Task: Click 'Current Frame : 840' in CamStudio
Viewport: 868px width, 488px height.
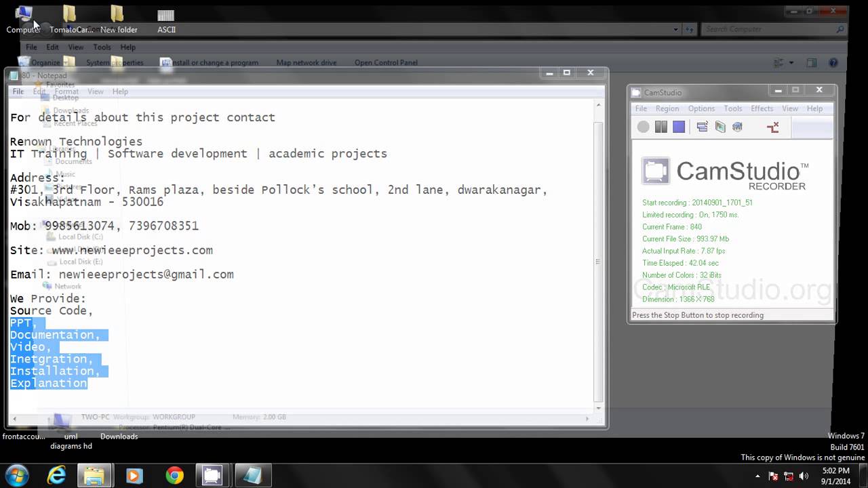Action: tap(672, 227)
